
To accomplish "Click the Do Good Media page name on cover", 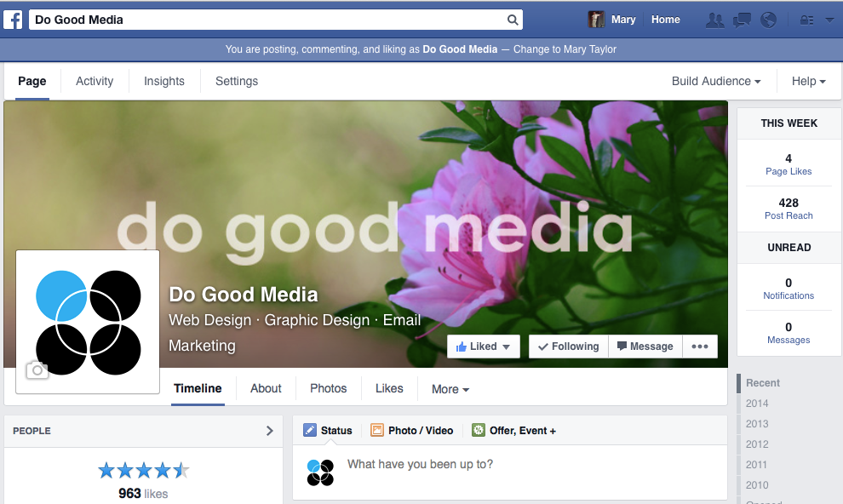I will [244, 295].
